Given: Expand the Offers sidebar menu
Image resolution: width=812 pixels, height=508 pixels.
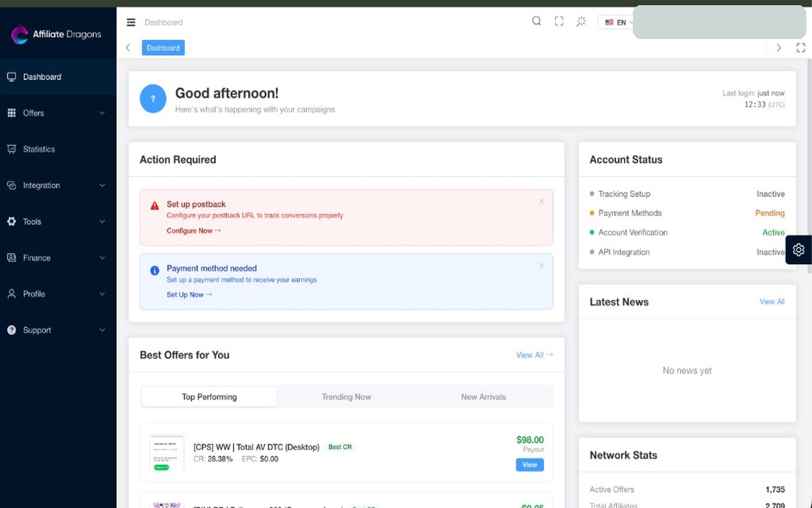Looking at the screenshot, I should point(58,113).
